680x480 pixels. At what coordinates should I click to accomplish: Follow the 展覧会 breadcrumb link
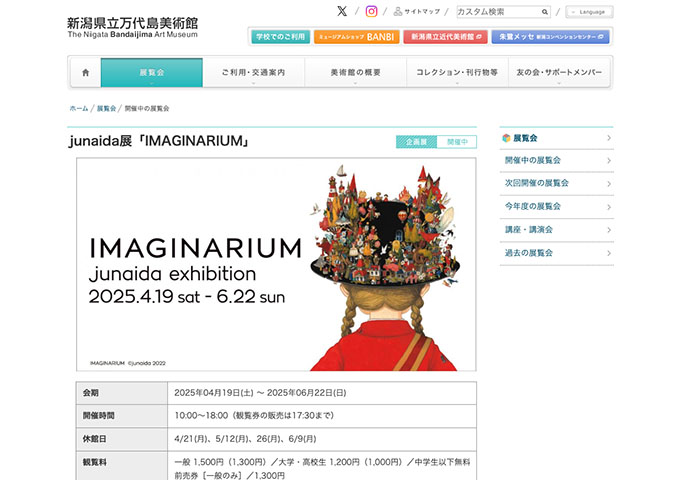[106, 108]
